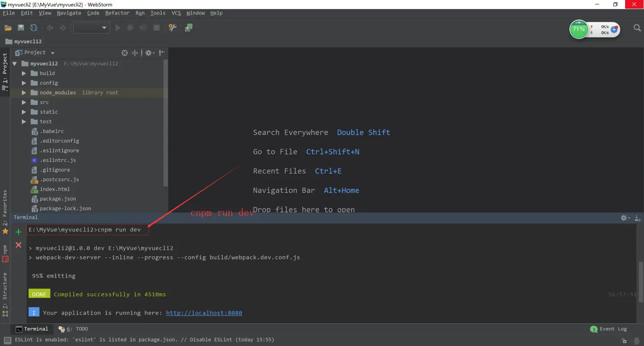The width and height of the screenshot is (644, 346).
Task: Expand the static folder
Action: click(x=24, y=112)
